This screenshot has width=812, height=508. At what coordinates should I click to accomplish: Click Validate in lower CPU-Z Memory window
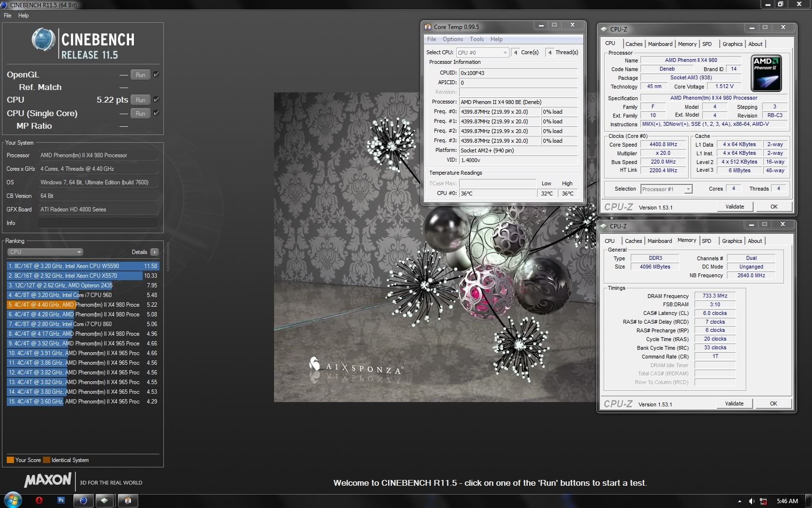click(734, 403)
